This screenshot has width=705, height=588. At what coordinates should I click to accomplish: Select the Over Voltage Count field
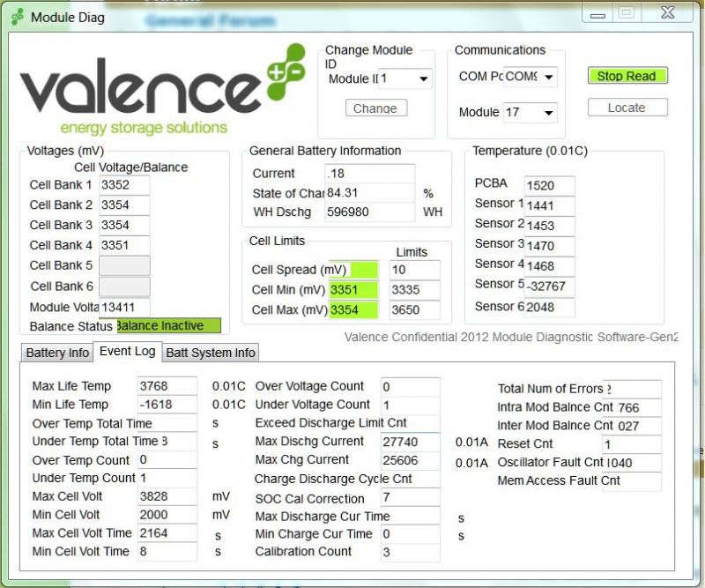(410, 386)
